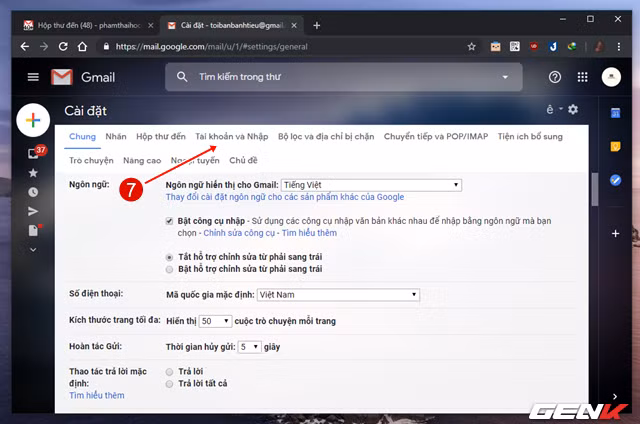Open Starred mail via star icon
Image resolution: width=640 pixels, height=424 pixels.
(x=33, y=173)
